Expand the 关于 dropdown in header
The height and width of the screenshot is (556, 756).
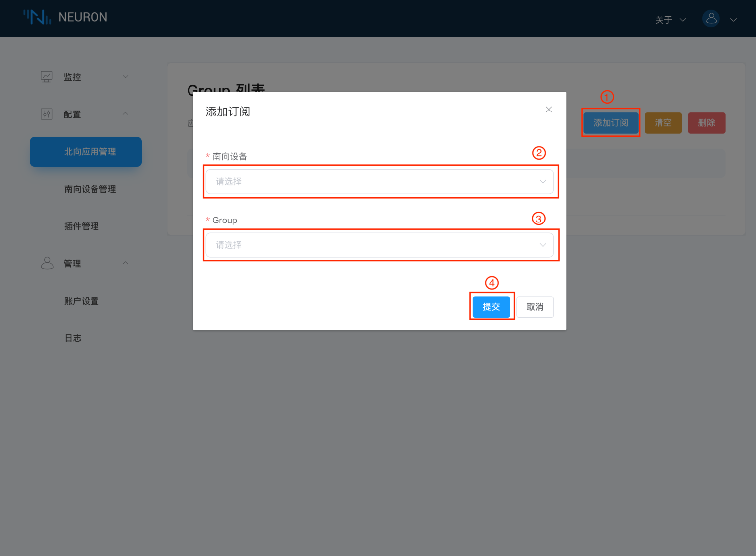(670, 20)
